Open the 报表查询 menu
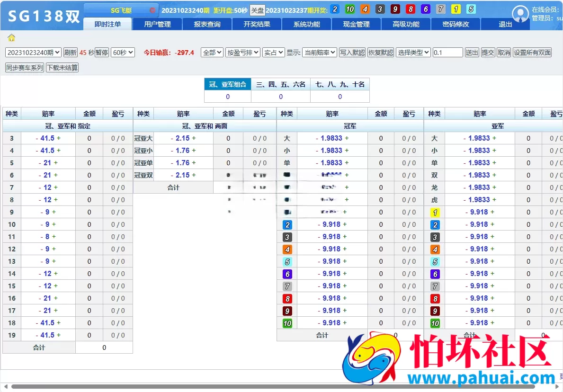This screenshot has width=563, height=392. click(x=207, y=24)
